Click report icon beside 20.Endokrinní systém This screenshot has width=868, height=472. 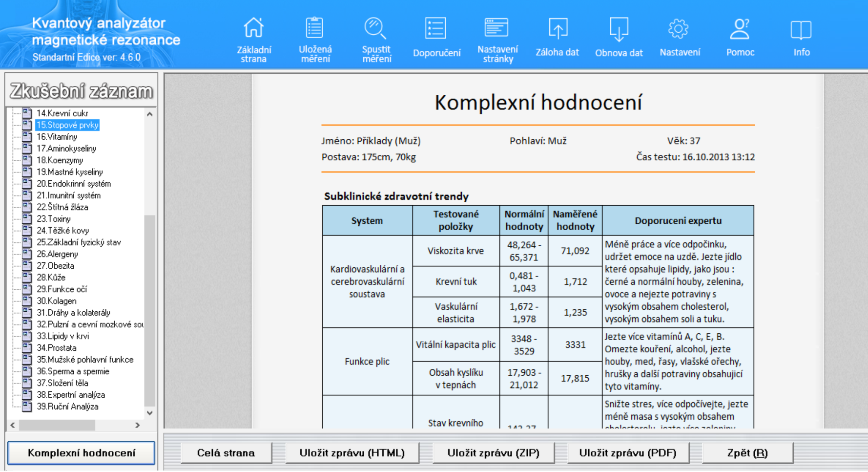click(27, 184)
